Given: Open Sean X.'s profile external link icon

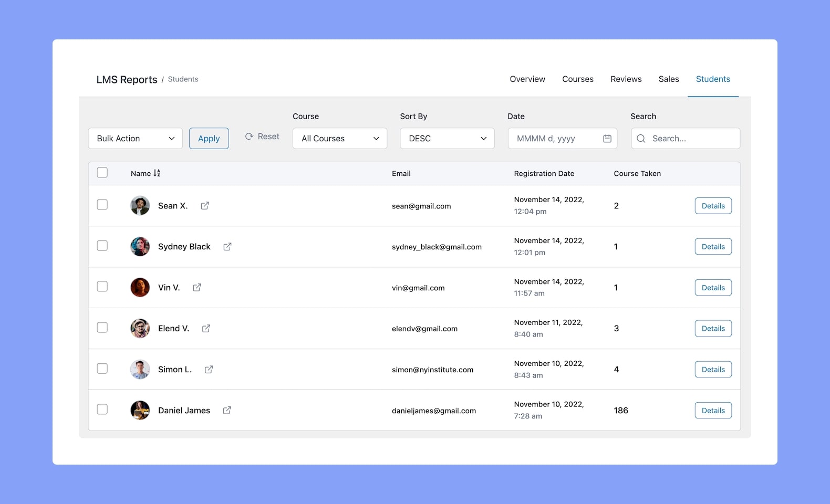Looking at the screenshot, I should (205, 206).
